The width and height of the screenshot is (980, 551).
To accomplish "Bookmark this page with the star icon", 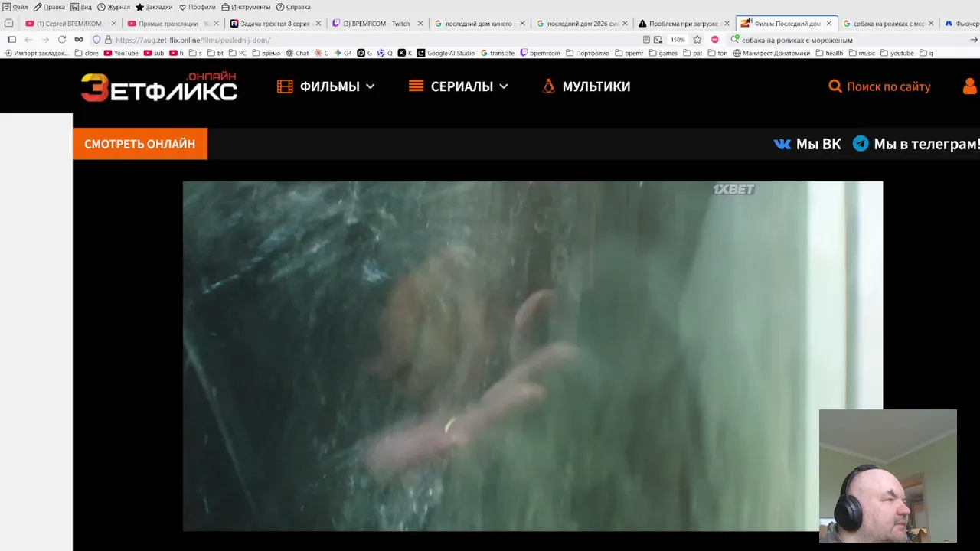I will click(x=697, y=40).
